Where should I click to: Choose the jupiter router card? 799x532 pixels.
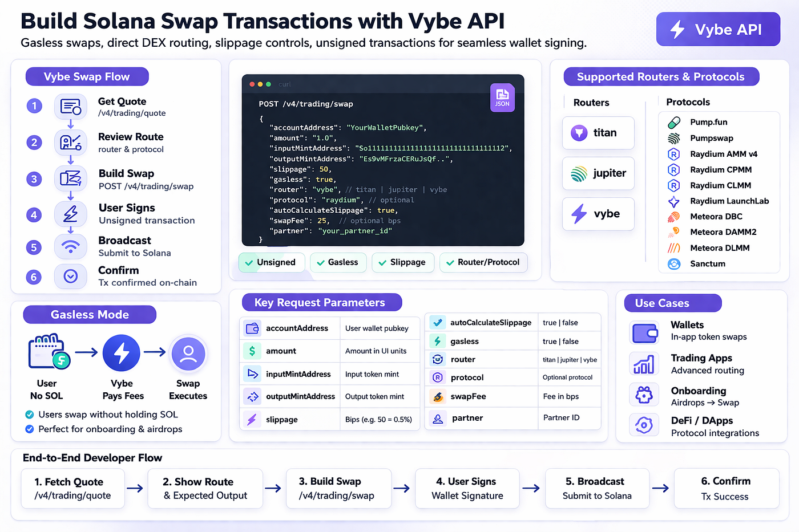pyautogui.click(x=598, y=173)
